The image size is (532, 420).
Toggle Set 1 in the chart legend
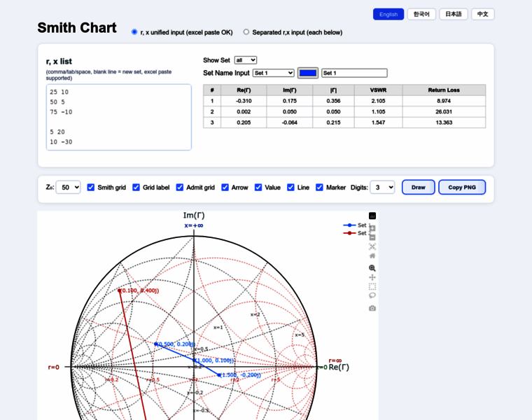point(356,225)
